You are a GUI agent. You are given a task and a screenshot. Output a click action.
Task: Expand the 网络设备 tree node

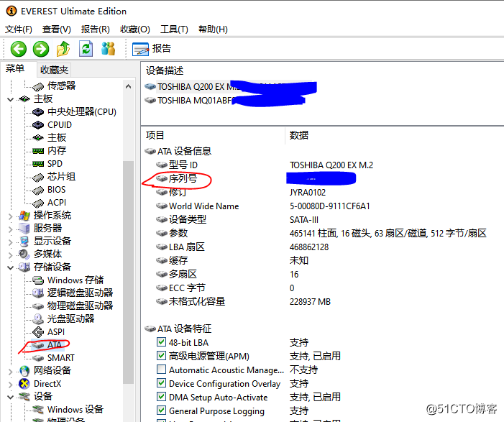coord(10,372)
